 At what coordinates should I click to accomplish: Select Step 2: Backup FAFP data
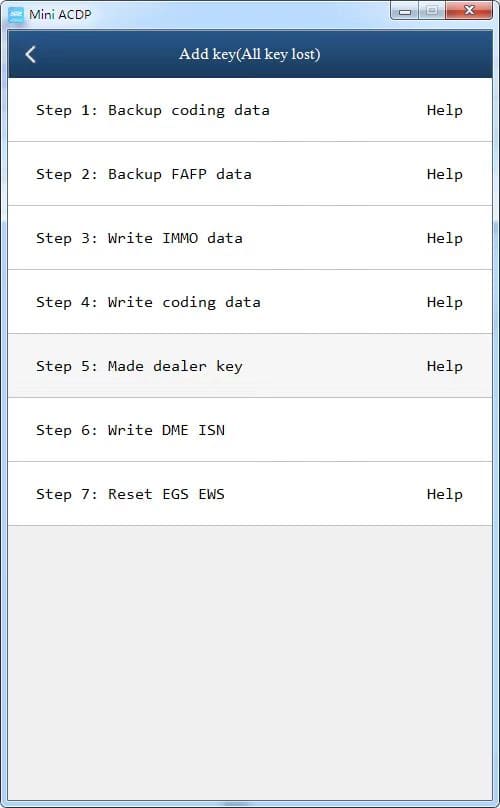(x=250, y=174)
